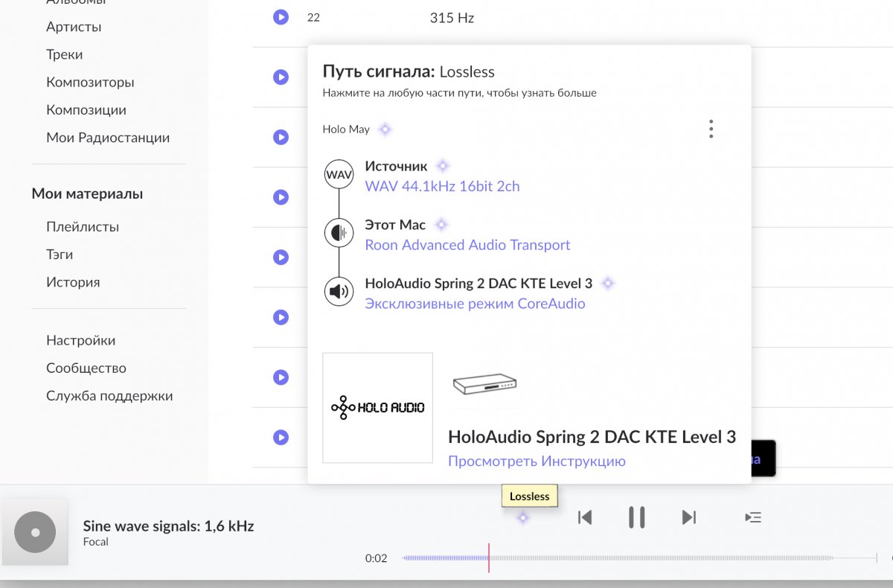Open Тэги in the sidebar
This screenshot has width=893, height=588.
point(60,255)
